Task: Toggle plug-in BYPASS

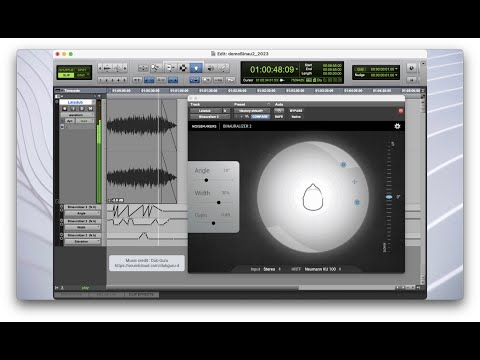Action: (296, 111)
